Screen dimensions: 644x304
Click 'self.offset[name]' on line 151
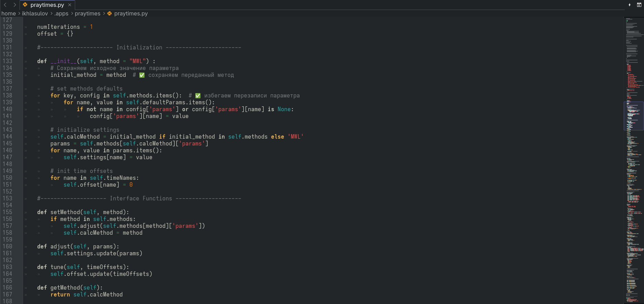pyautogui.click(x=91, y=185)
